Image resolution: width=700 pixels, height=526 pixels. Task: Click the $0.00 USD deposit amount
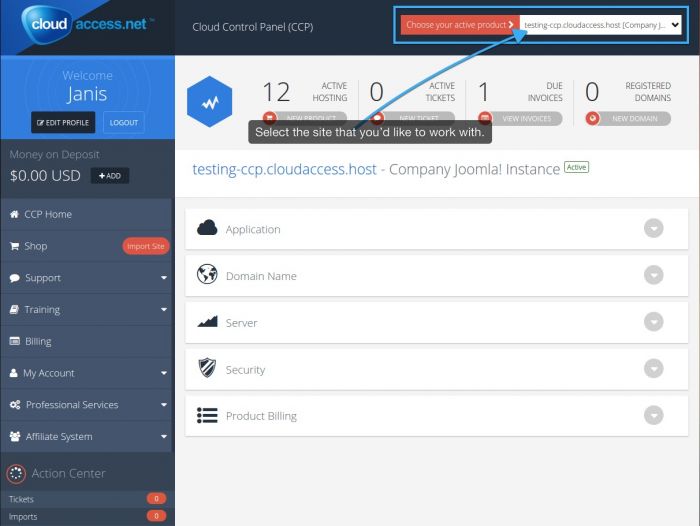(x=45, y=175)
